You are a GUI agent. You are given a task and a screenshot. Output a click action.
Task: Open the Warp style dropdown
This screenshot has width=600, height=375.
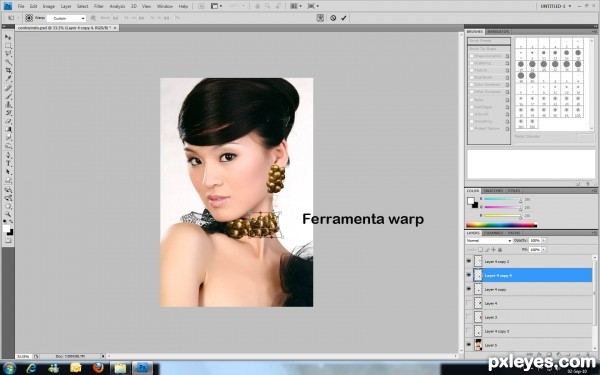[x=66, y=18]
